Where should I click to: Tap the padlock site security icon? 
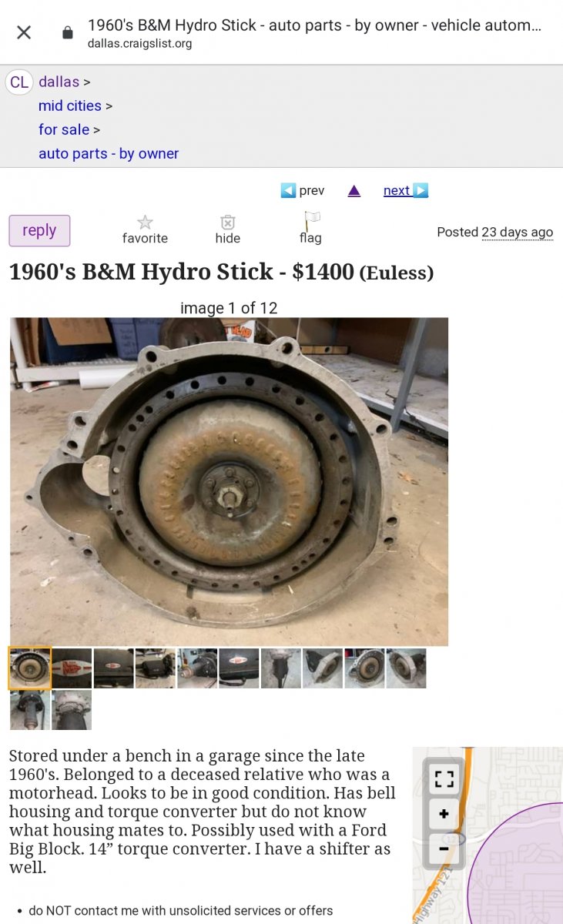click(68, 32)
